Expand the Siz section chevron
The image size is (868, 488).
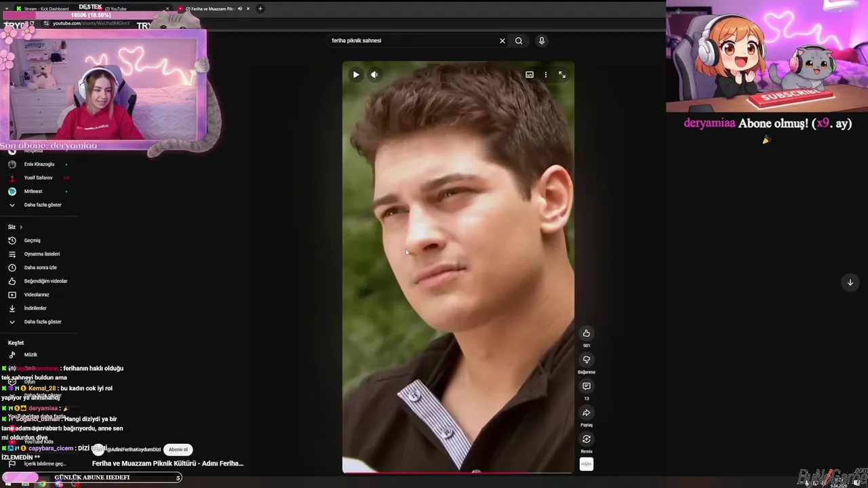coord(21,227)
